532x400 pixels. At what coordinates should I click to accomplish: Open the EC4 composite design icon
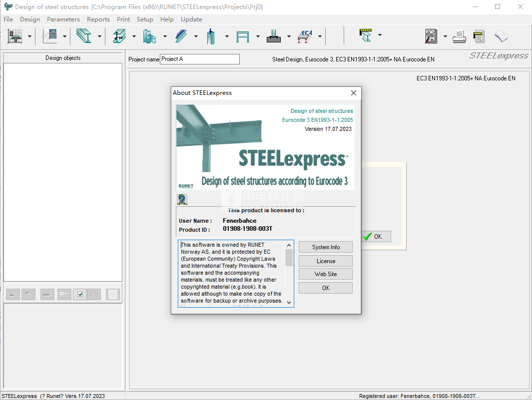tap(305, 36)
